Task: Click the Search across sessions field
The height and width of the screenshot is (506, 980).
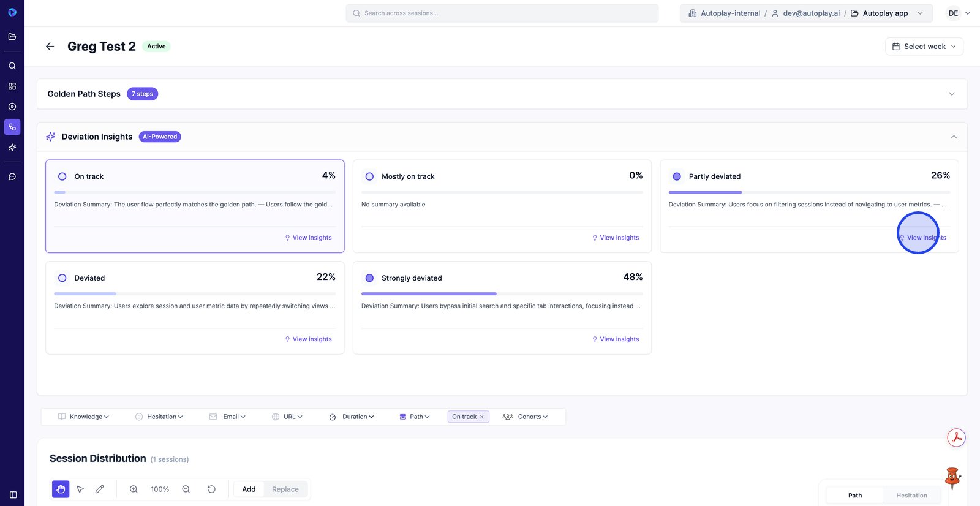Action: tap(502, 13)
